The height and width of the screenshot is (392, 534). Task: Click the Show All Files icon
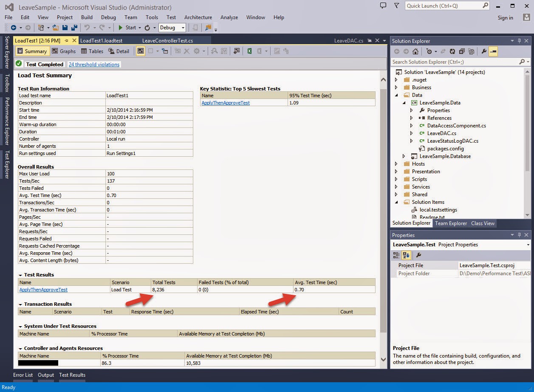tap(472, 51)
